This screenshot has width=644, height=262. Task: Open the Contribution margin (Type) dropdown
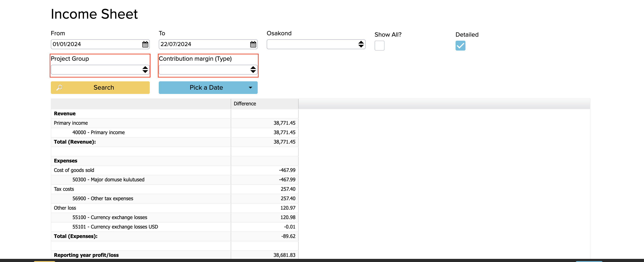pyautogui.click(x=208, y=70)
